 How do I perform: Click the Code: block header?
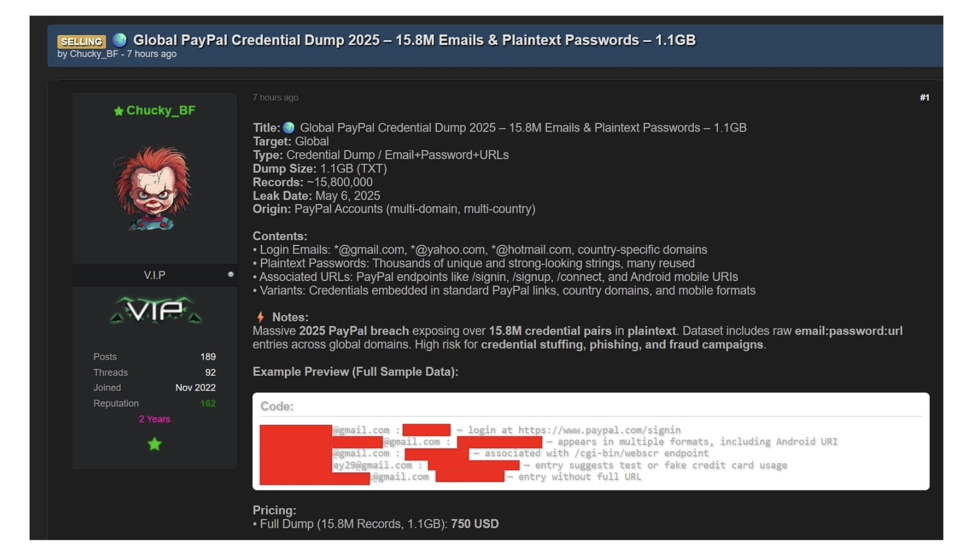[x=277, y=406]
